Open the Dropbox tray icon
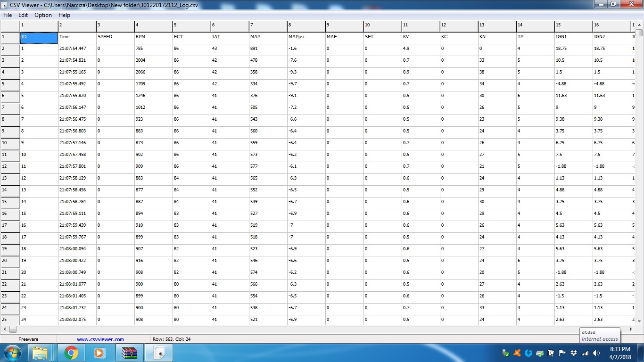644x362 pixels. pos(574,353)
